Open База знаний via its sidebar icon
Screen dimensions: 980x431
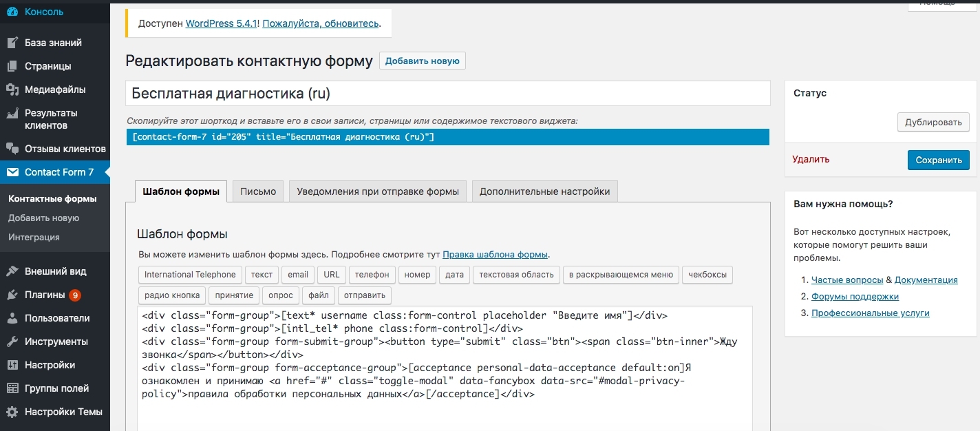point(12,43)
